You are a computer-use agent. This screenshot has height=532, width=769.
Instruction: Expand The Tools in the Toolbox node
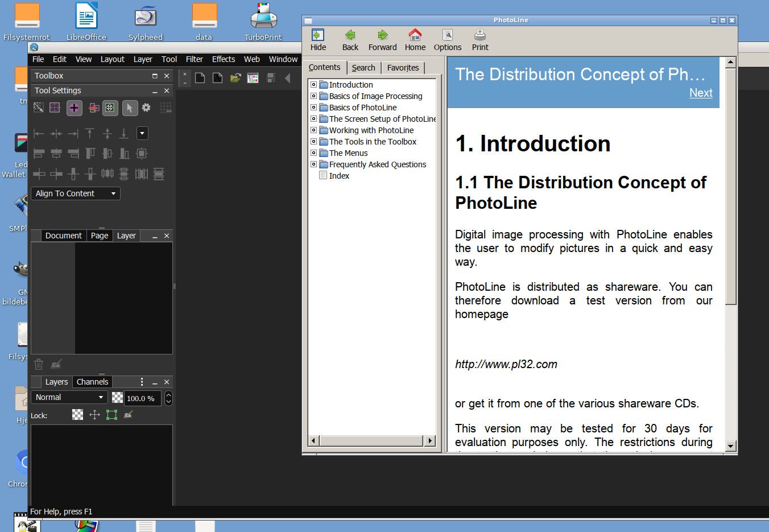coord(313,141)
